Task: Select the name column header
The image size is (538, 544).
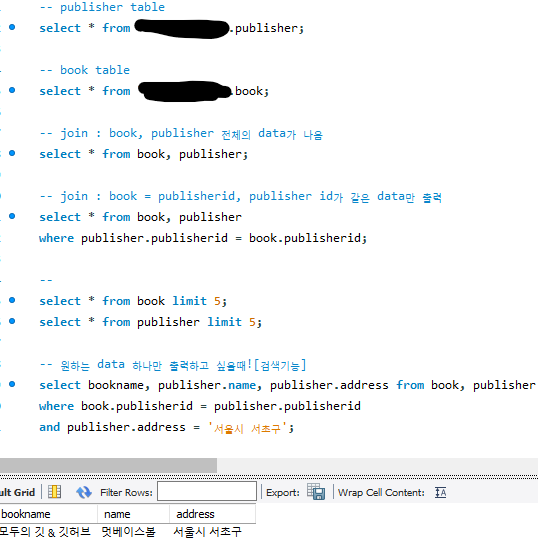Action: pyautogui.click(x=134, y=514)
